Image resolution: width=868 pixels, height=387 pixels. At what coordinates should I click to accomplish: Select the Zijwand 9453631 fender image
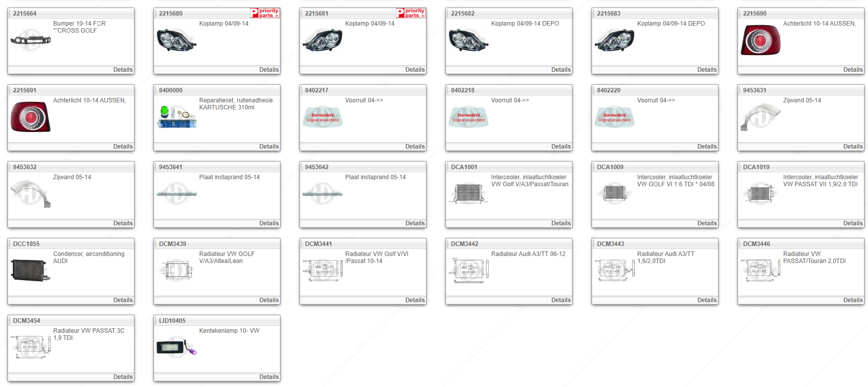(760, 117)
